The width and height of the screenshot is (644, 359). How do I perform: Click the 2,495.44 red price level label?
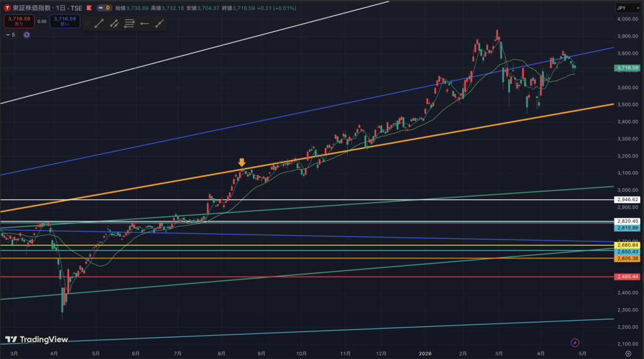[x=628, y=277]
